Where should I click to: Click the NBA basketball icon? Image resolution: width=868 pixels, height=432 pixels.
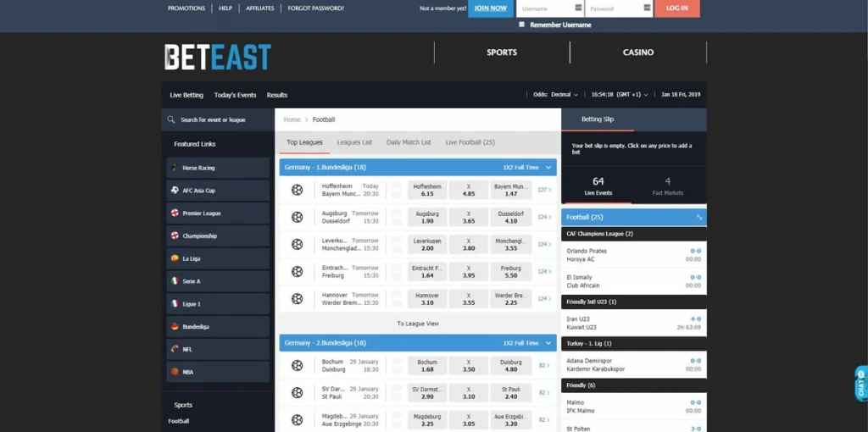point(175,372)
